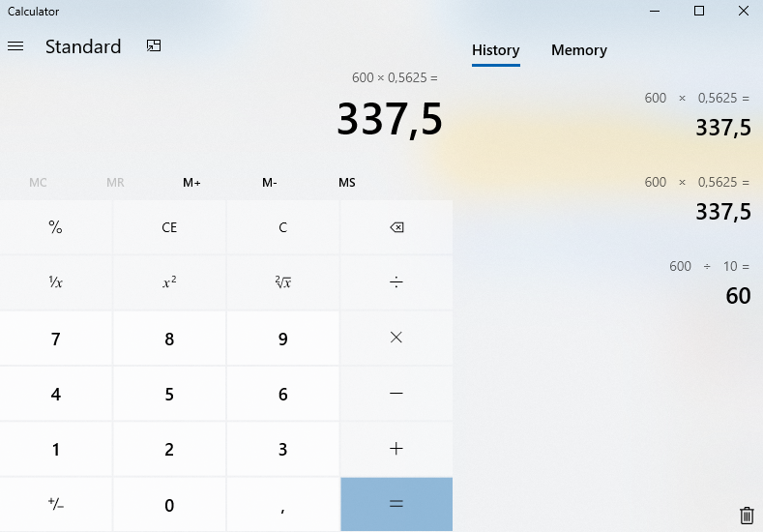763x532 pixels.
Task: Click the decimal comma key
Action: point(282,504)
